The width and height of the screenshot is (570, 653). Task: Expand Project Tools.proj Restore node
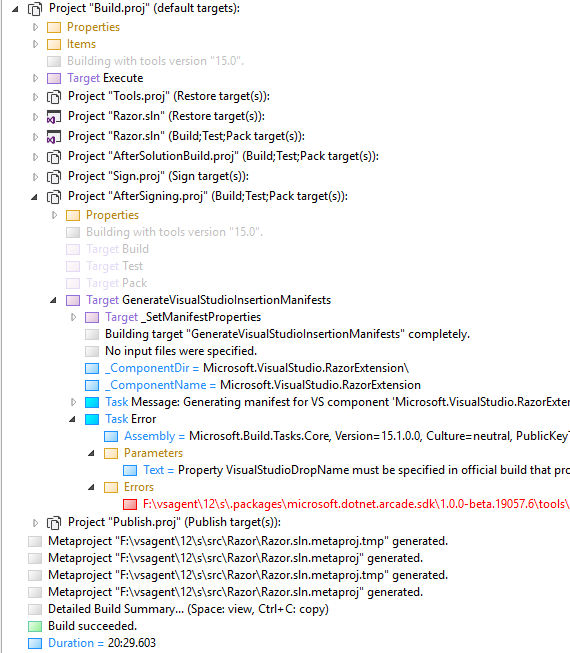(x=35, y=97)
